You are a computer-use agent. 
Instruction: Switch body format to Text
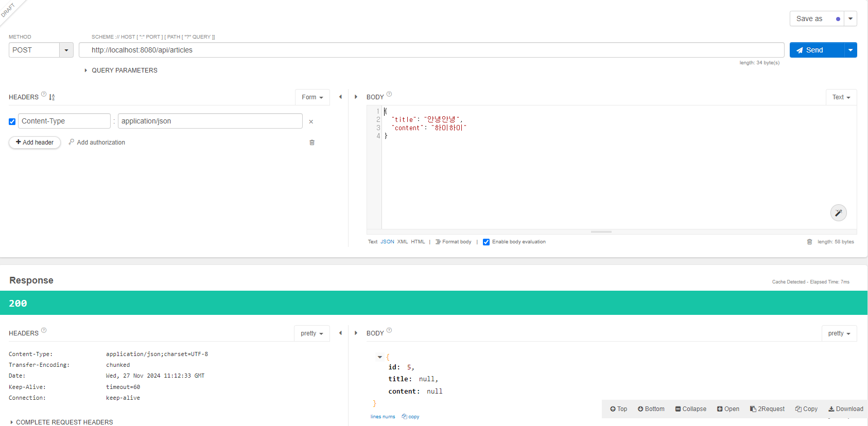pos(373,242)
